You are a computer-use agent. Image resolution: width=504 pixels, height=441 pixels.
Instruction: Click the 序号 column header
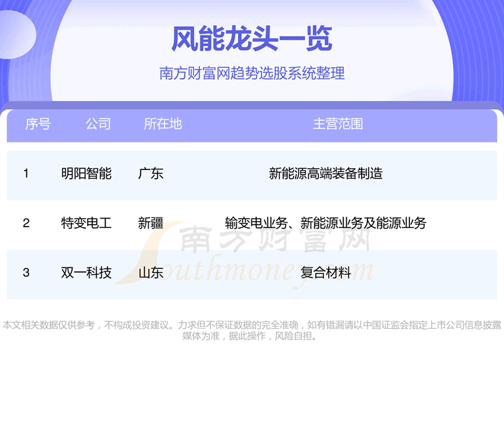click(x=38, y=124)
